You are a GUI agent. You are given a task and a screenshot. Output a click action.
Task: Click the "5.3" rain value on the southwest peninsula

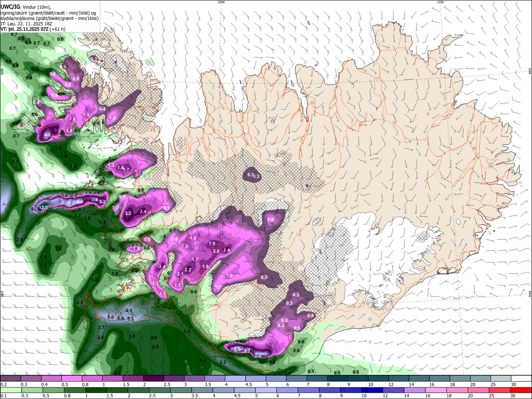130,319
